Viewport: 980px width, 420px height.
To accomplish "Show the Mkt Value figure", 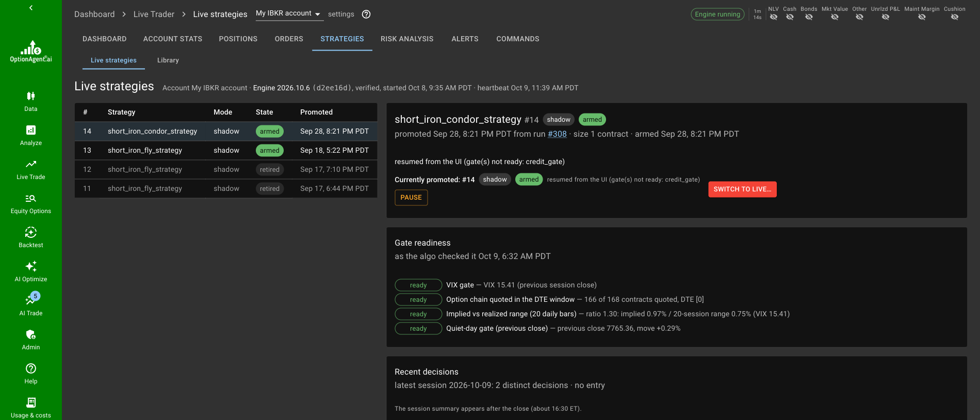I will coord(835,17).
